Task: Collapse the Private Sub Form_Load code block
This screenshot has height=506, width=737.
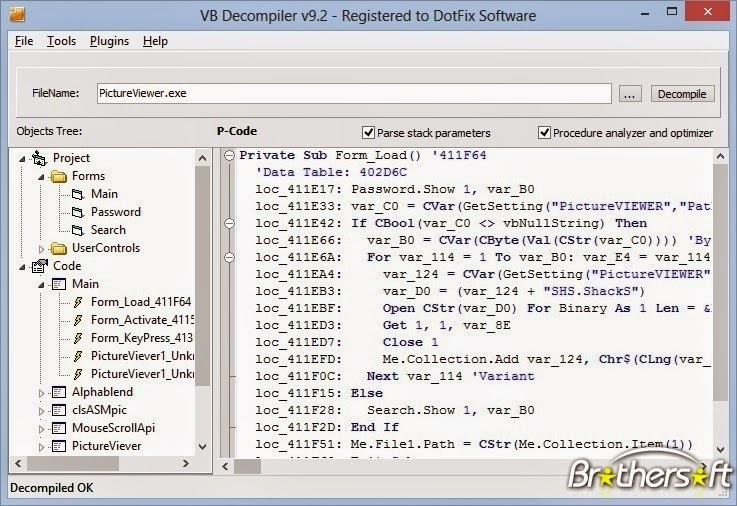Action: [x=229, y=155]
